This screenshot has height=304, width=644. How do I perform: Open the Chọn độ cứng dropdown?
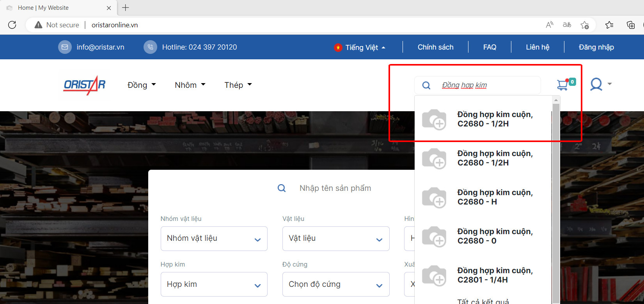coord(336,284)
